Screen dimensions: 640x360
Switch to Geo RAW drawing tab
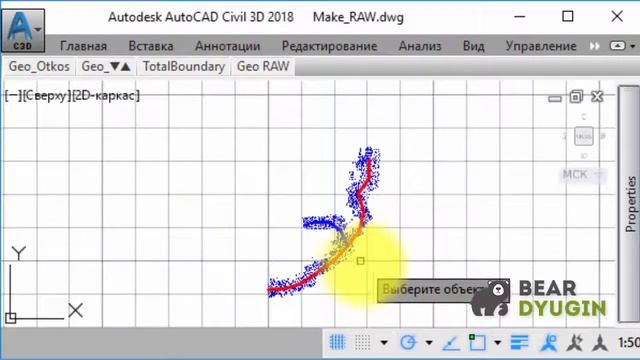pos(263,67)
